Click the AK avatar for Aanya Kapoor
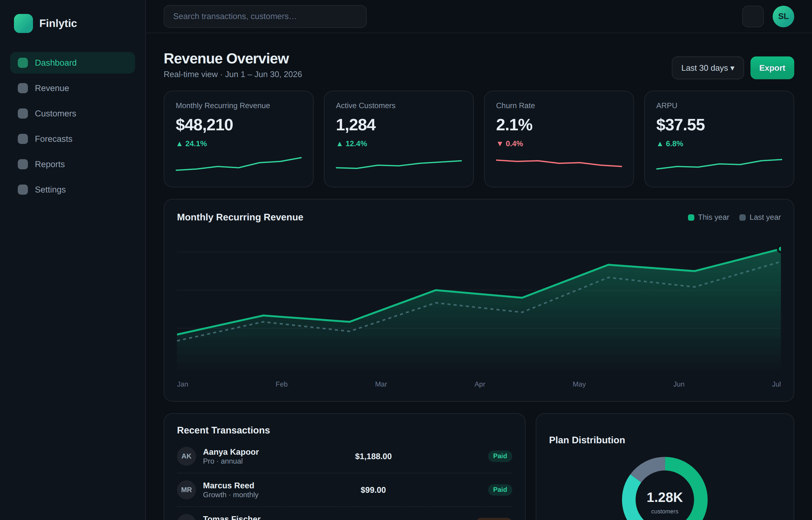This screenshot has height=520, width=812. [x=187, y=456]
